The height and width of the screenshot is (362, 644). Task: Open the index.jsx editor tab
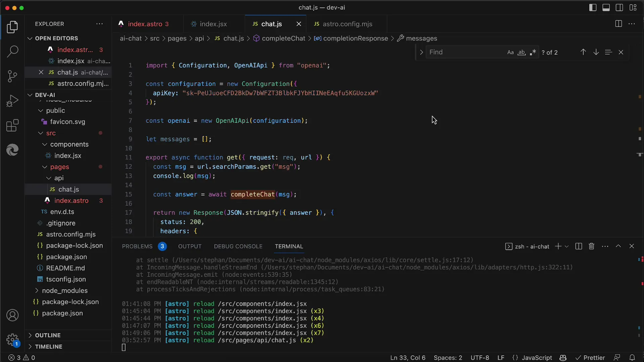pyautogui.click(x=214, y=24)
